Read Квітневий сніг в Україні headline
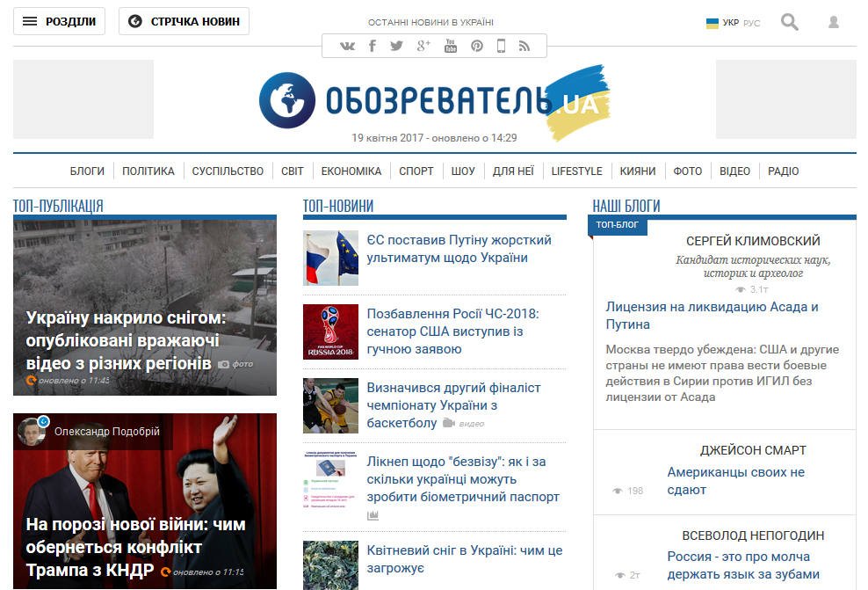Viewport: 868px width, 590px height. click(x=465, y=559)
